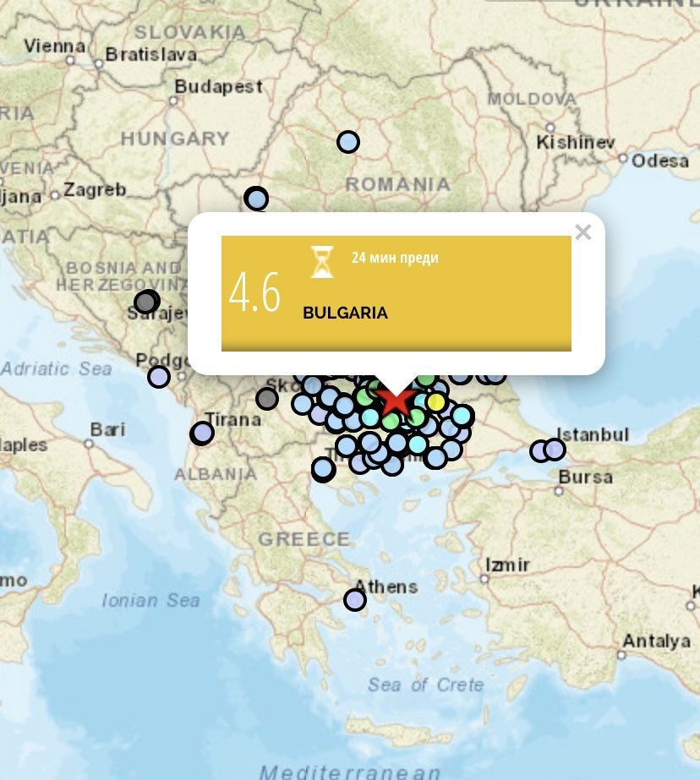Select the marker near Tirana
This screenshot has height=780, width=700.
(x=201, y=434)
